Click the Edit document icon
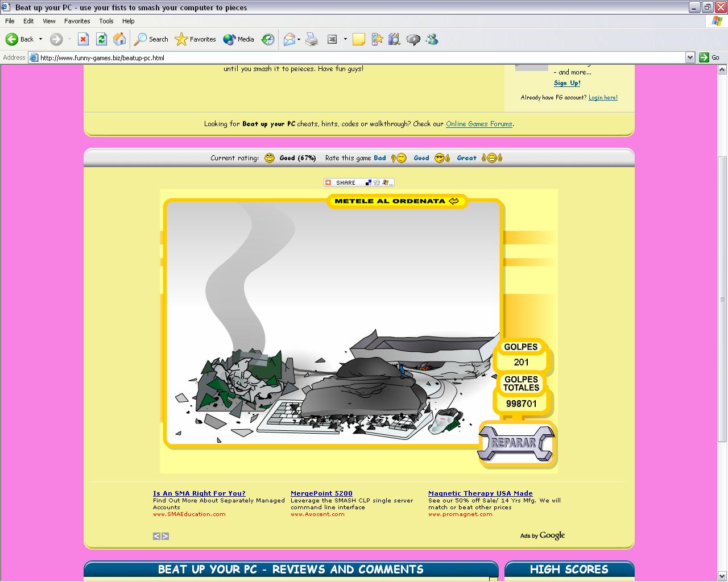Image resolution: width=728 pixels, height=582 pixels. point(332,39)
